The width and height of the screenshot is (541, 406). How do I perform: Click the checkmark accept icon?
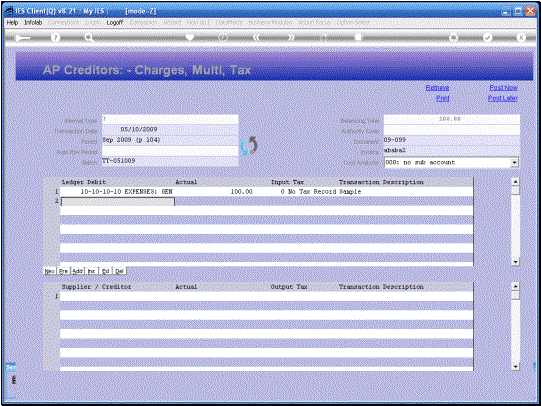point(487,38)
